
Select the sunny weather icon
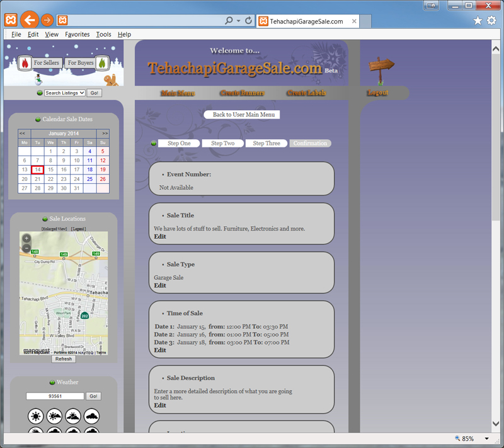[x=36, y=416]
